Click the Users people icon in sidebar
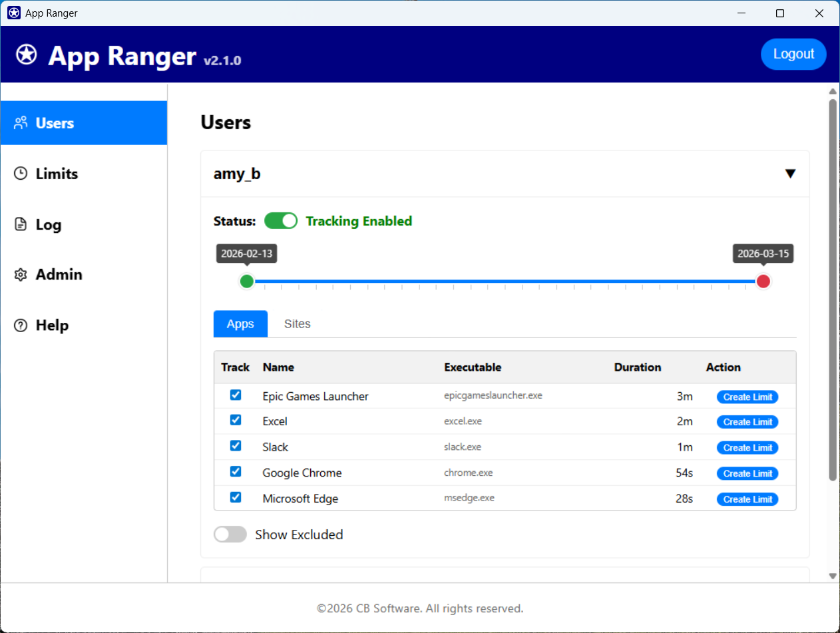 click(21, 122)
